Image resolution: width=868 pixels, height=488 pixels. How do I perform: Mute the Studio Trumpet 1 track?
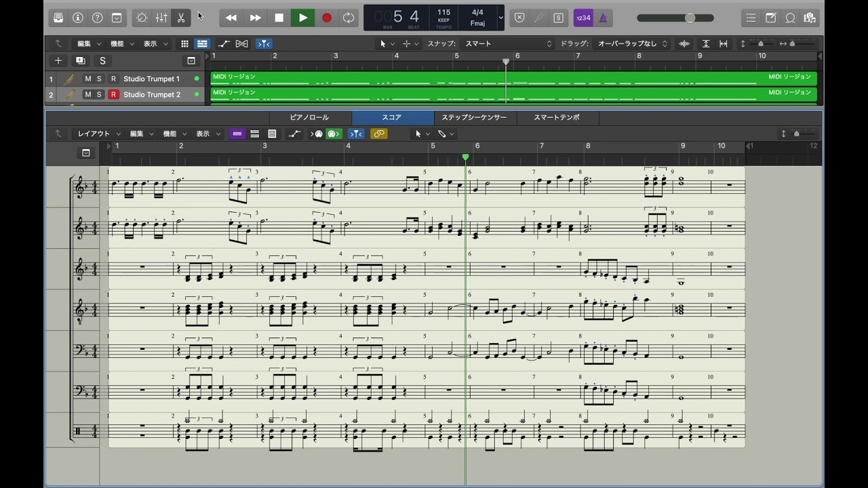[x=87, y=79]
